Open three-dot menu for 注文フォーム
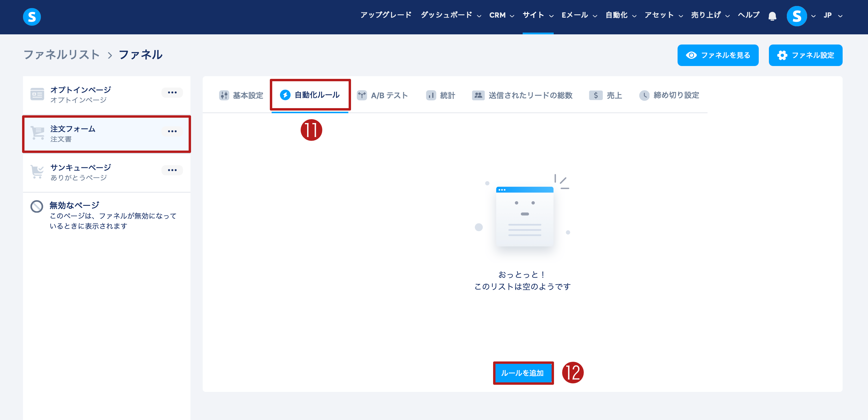The height and width of the screenshot is (420, 868). 172,131
